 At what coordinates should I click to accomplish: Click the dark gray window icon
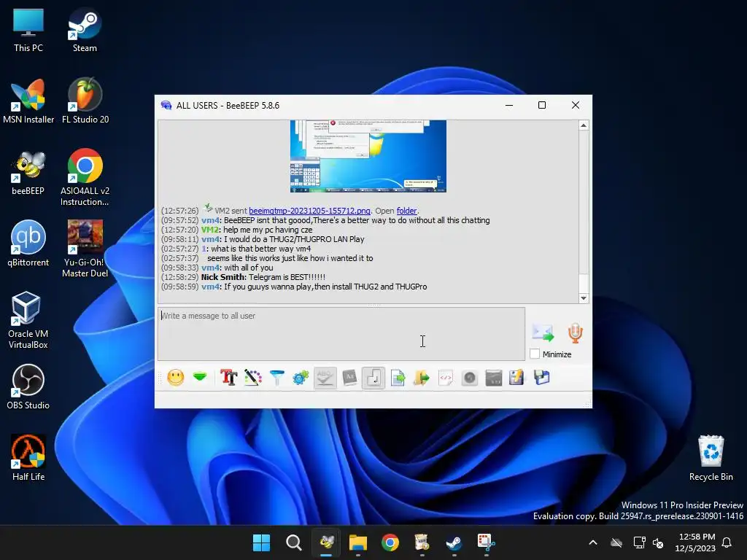point(494,378)
